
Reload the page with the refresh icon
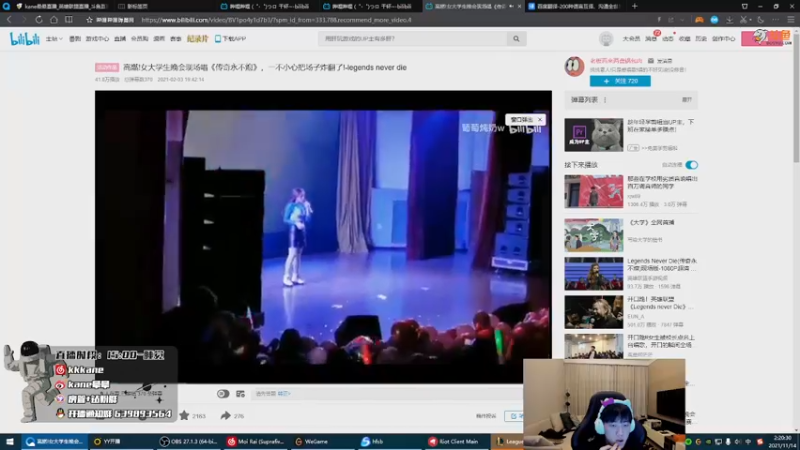39,19
